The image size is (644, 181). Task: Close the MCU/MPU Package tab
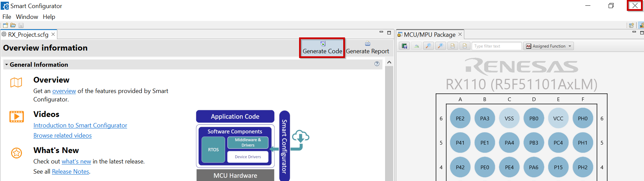coord(460,34)
